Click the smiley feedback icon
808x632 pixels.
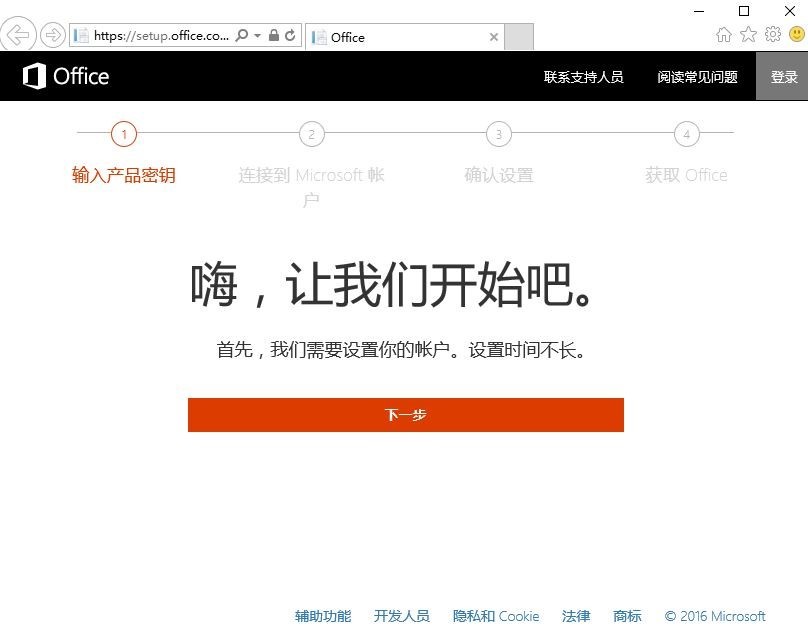click(x=797, y=35)
